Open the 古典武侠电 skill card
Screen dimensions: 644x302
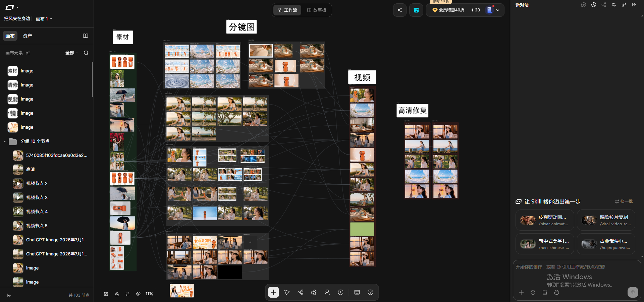tap(606, 244)
